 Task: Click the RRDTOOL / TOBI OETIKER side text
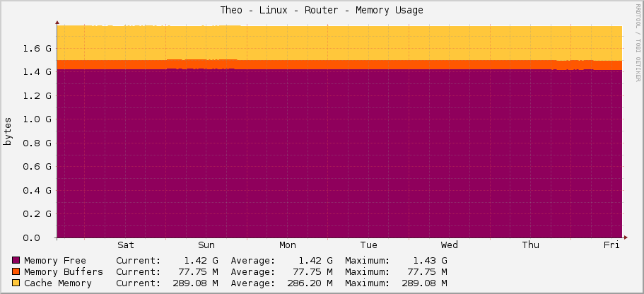pyautogui.click(x=638, y=42)
